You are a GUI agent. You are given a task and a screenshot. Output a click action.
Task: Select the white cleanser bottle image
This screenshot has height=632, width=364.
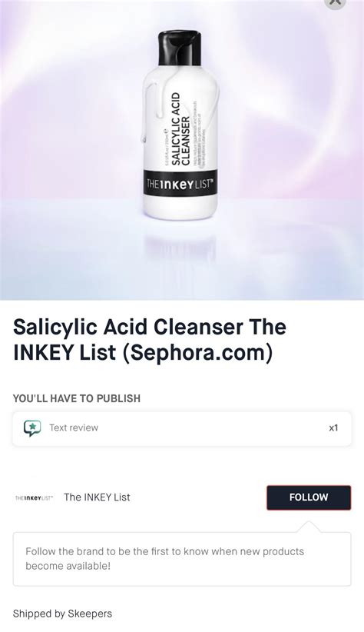180,125
